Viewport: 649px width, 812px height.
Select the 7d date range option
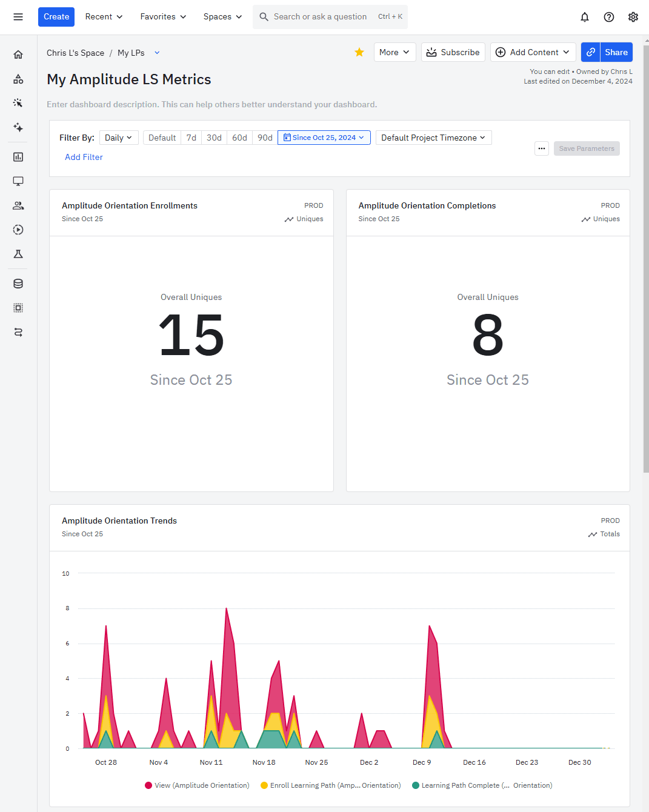191,138
